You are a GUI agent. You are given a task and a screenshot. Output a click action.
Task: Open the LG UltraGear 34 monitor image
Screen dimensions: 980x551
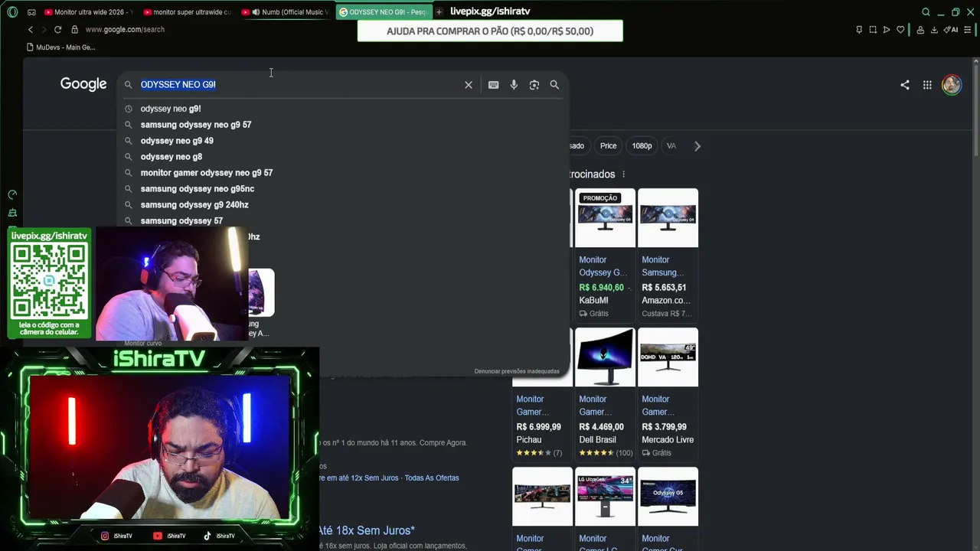(x=605, y=497)
